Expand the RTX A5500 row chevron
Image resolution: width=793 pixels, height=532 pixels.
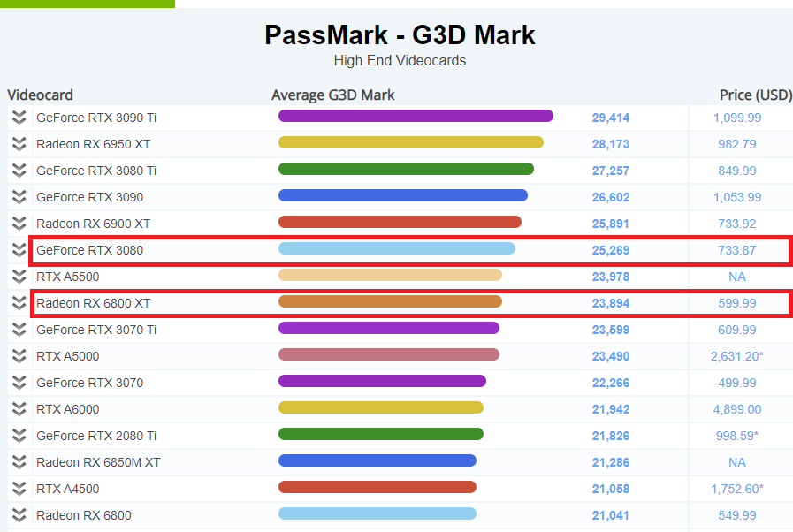point(19,277)
